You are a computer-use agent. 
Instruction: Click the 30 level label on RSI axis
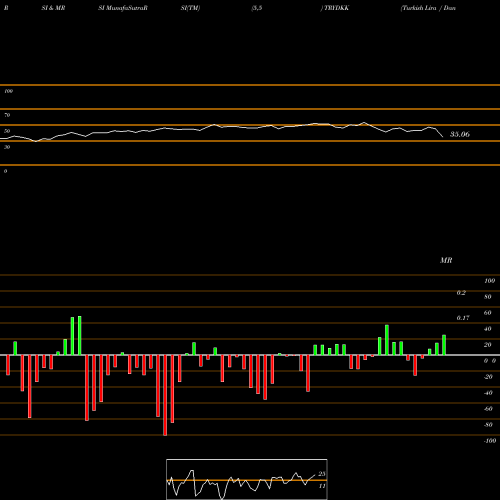click(7, 147)
